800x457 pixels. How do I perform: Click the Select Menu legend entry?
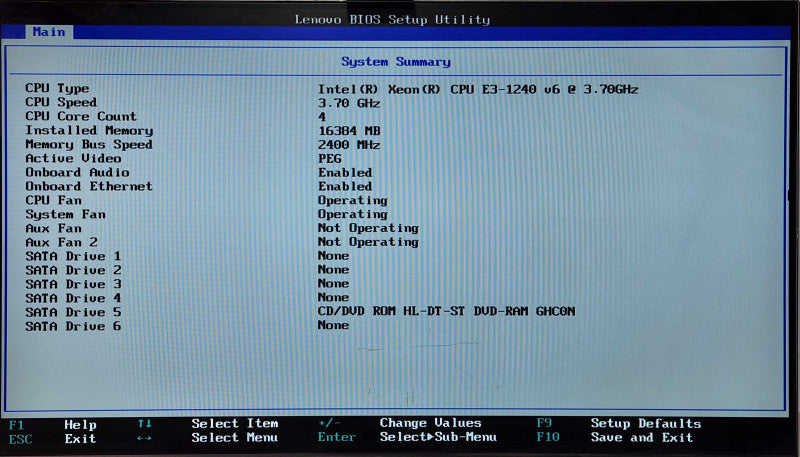(x=235, y=437)
